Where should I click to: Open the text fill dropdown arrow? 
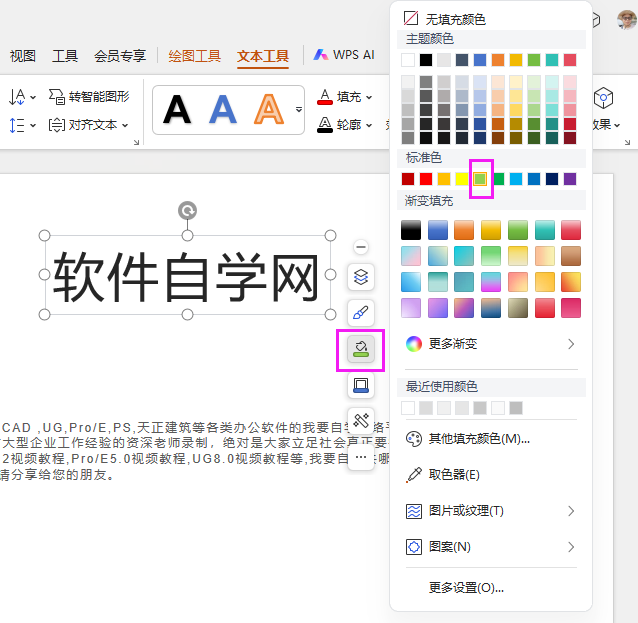coord(369,97)
